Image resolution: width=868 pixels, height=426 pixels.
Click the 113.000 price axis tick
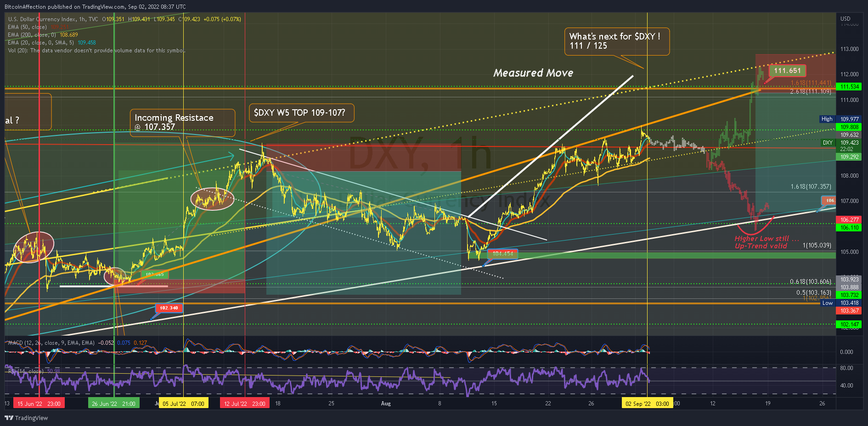click(x=849, y=49)
